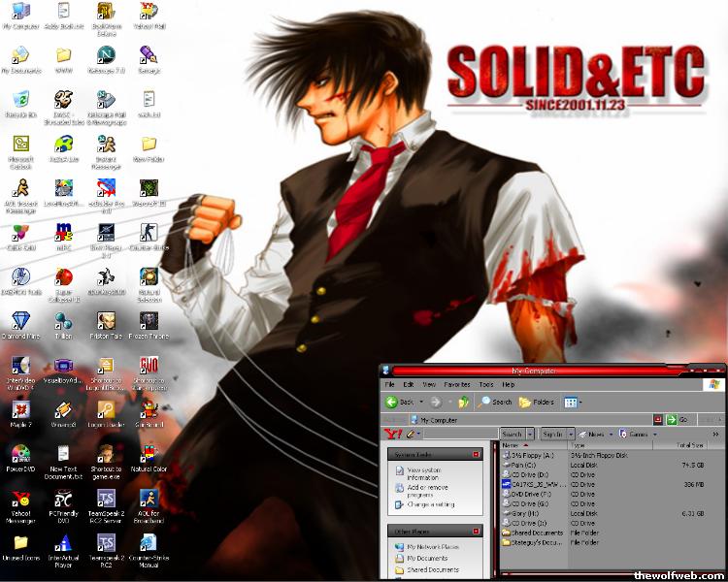The image size is (728, 582).
Task: Expand the Yahoo Search dropdown arrow
Action: point(531,434)
